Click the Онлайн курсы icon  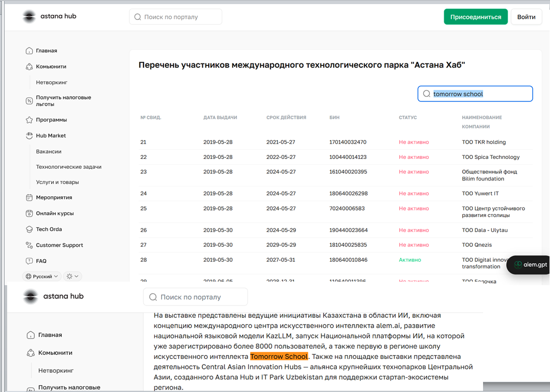click(x=29, y=213)
